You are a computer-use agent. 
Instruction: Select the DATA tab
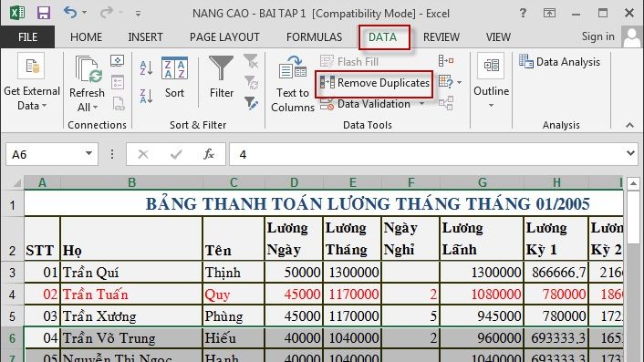[383, 37]
